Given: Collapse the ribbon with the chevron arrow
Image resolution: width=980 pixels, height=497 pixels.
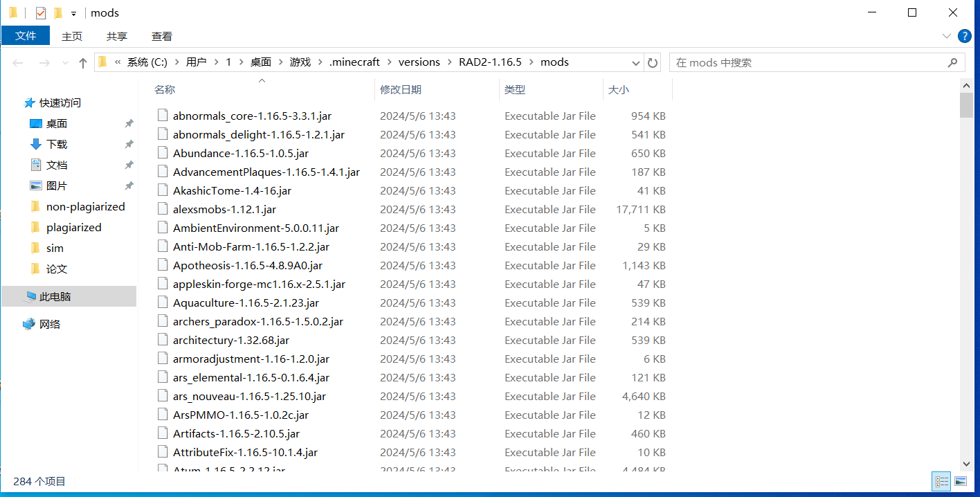Looking at the screenshot, I should (947, 36).
